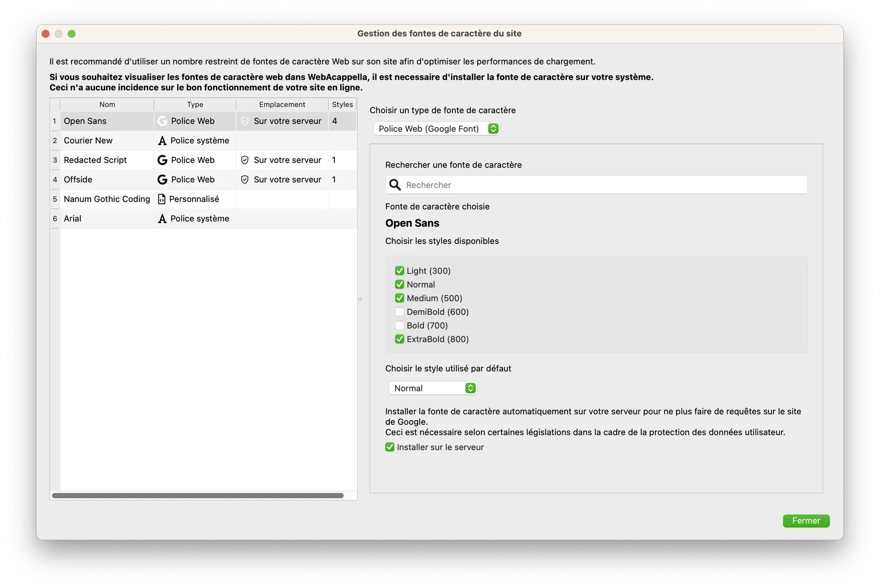Viewport: 880px width, 588px height.
Task: Open the Police Web (Google Font) dropdown
Action: 436,129
